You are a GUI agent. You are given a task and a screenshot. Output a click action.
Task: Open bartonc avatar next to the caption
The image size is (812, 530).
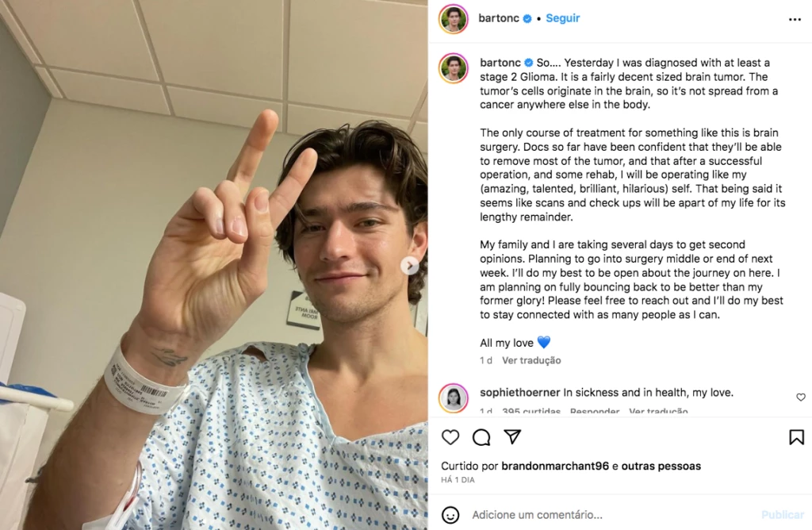click(x=453, y=68)
